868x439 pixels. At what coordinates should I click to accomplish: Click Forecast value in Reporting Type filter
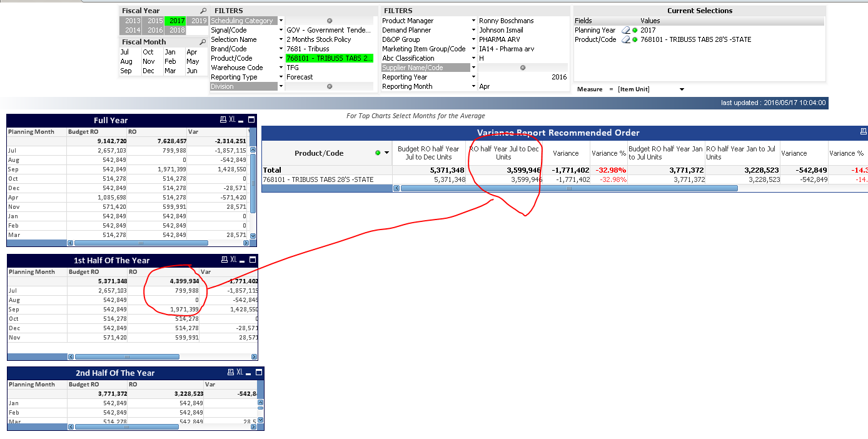pyautogui.click(x=300, y=77)
